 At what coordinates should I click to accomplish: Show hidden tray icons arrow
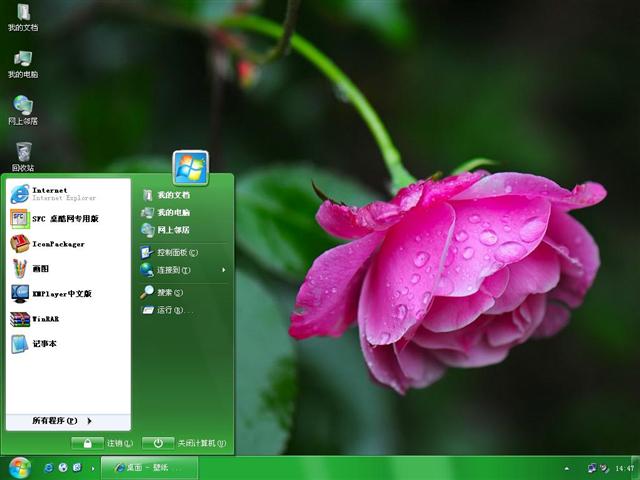(x=567, y=469)
